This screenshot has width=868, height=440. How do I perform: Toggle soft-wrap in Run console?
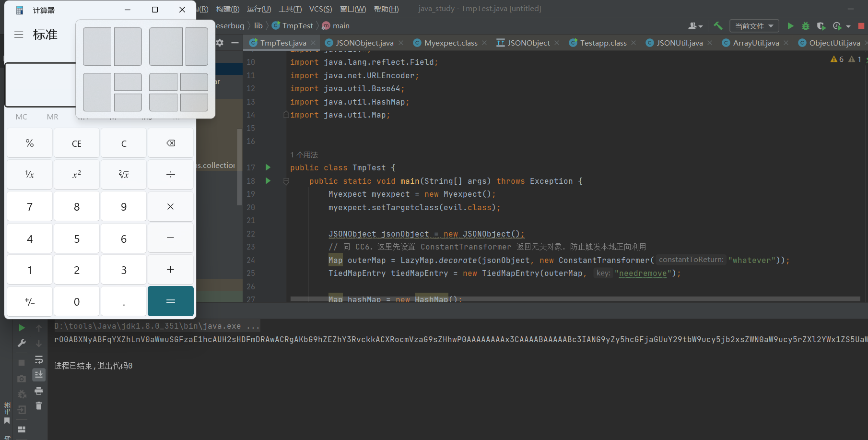tap(39, 359)
